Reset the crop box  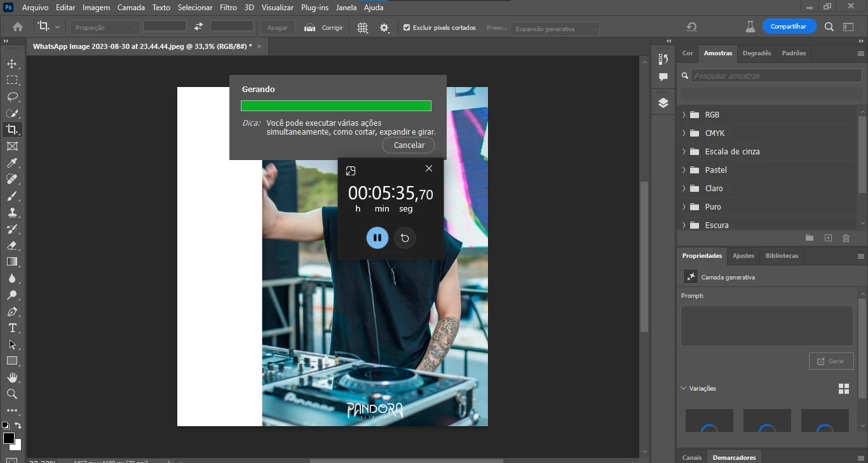click(691, 27)
